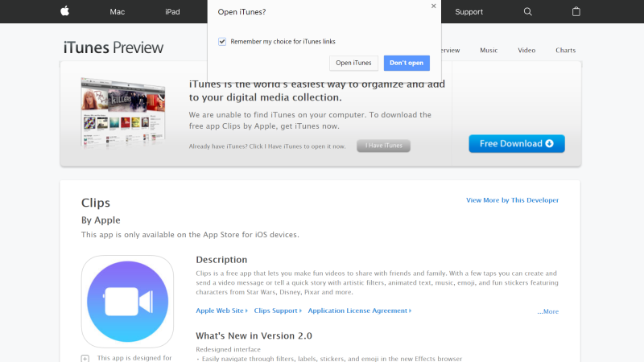Click the Clips app title
Viewport: 644px width, 362px height.
click(x=96, y=203)
